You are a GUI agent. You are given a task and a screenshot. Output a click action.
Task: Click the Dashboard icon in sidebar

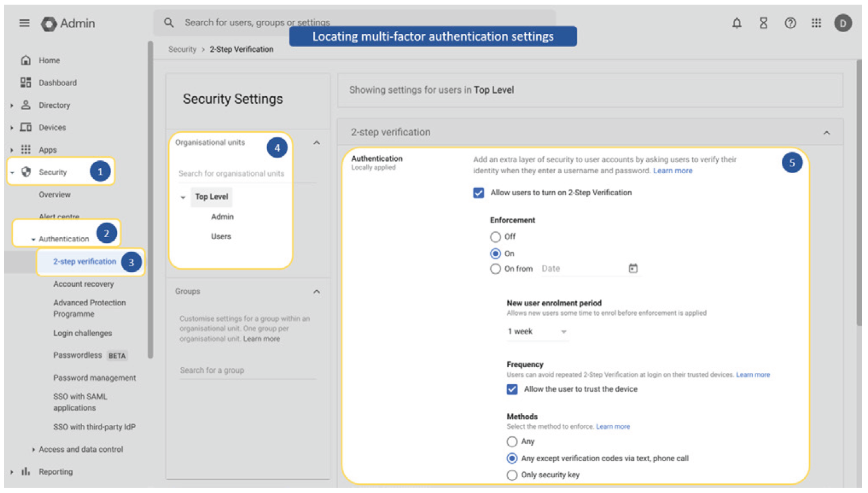tap(26, 82)
